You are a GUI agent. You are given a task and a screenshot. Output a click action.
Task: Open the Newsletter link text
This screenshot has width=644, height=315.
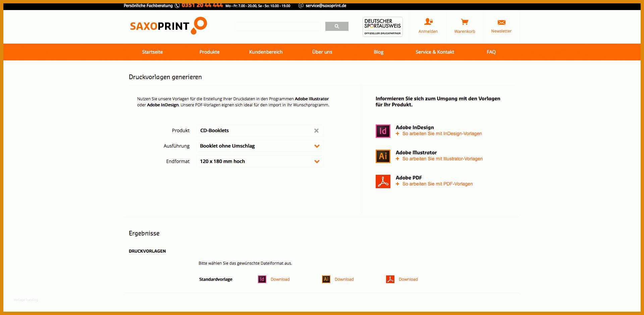click(501, 31)
